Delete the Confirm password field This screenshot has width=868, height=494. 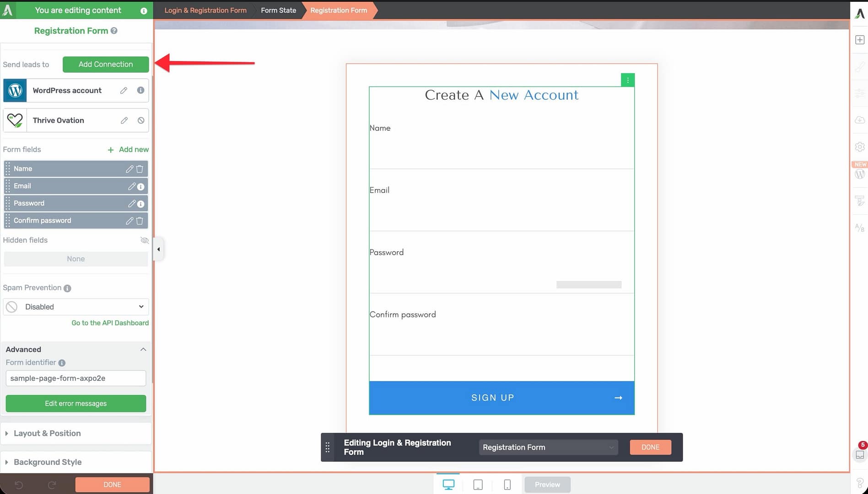[x=140, y=220]
